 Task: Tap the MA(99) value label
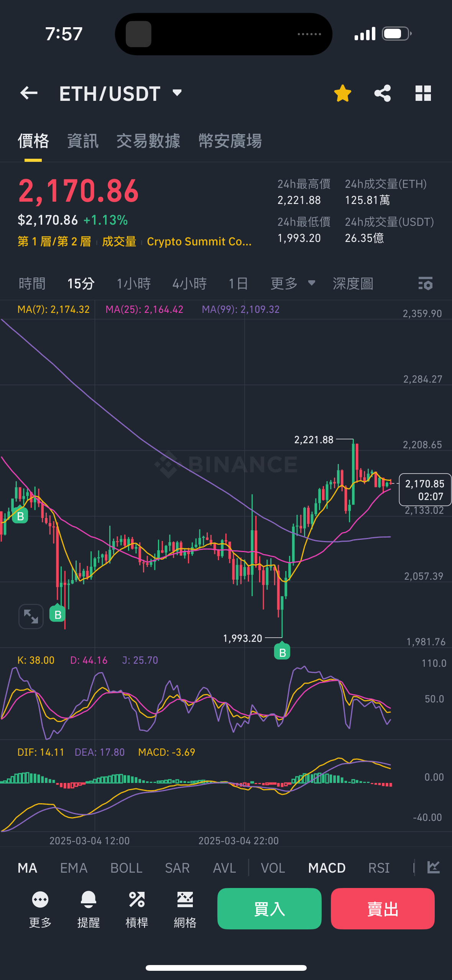(241, 309)
